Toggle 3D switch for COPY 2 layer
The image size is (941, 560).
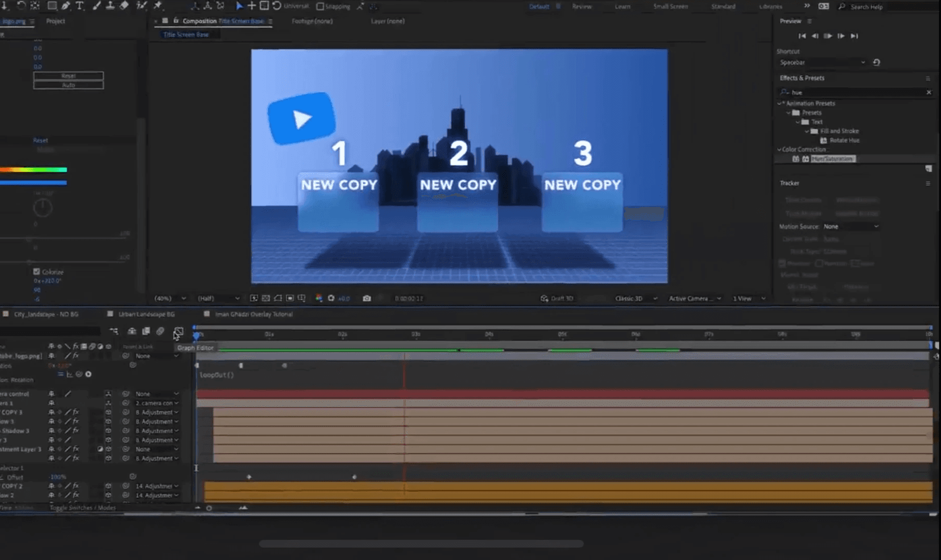108,486
